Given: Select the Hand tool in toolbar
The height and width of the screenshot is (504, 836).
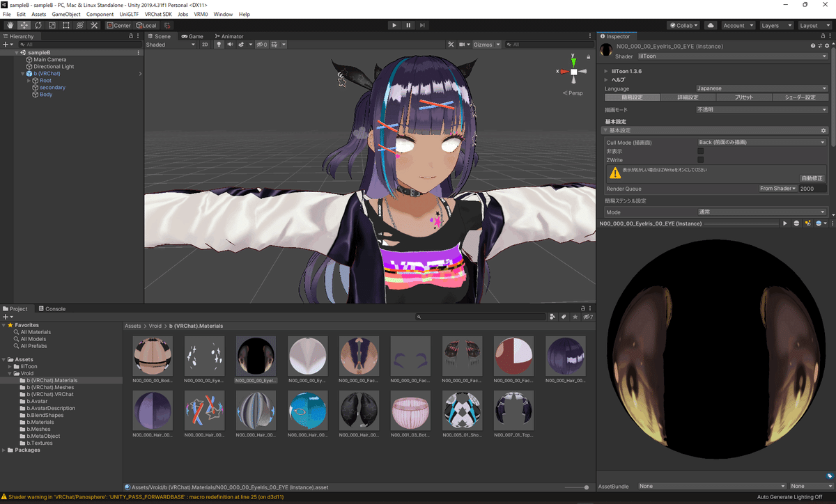Looking at the screenshot, I should click(x=10, y=25).
